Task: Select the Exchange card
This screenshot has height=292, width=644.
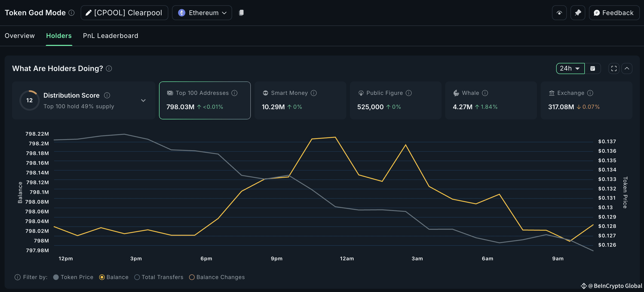Action: (586, 100)
